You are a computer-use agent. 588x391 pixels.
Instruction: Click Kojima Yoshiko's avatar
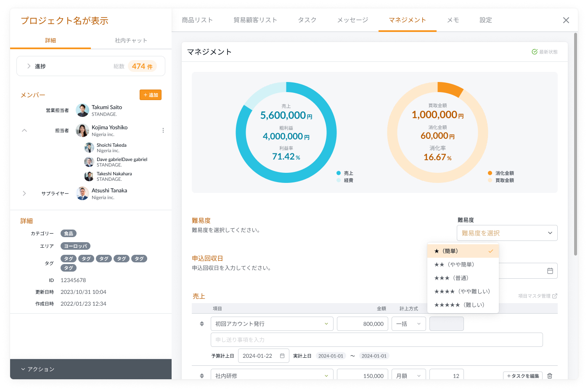(x=82, y=130)
